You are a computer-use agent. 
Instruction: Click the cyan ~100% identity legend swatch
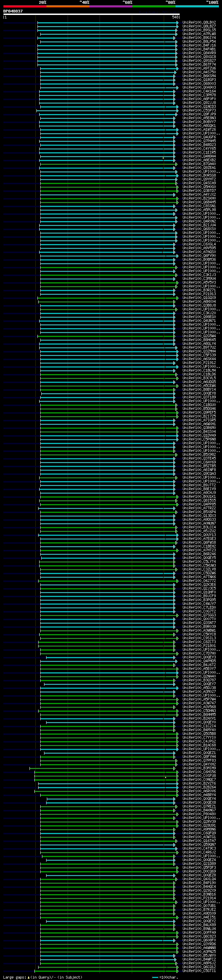[197, 6]
